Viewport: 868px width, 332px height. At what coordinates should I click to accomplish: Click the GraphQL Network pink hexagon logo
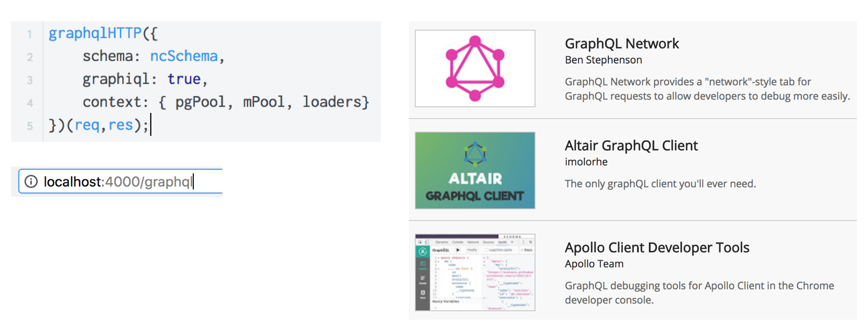474,67
